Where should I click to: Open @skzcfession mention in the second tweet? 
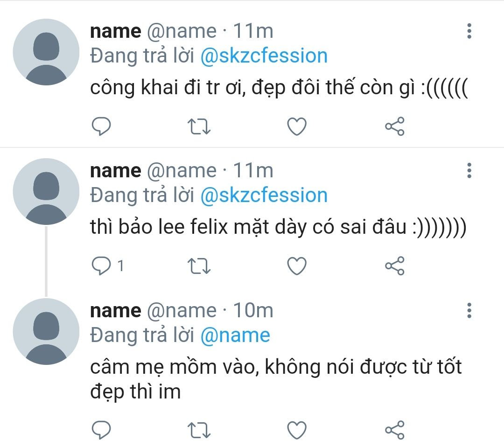click(264, 196)
